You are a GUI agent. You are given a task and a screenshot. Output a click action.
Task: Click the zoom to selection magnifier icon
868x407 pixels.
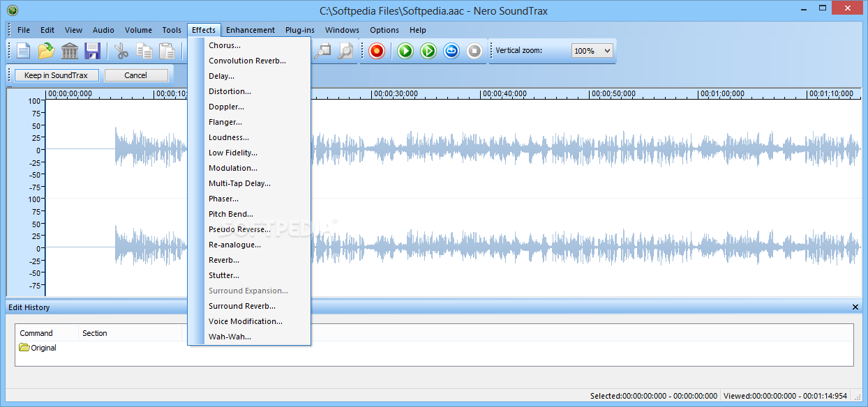click(x=322, y=51)
